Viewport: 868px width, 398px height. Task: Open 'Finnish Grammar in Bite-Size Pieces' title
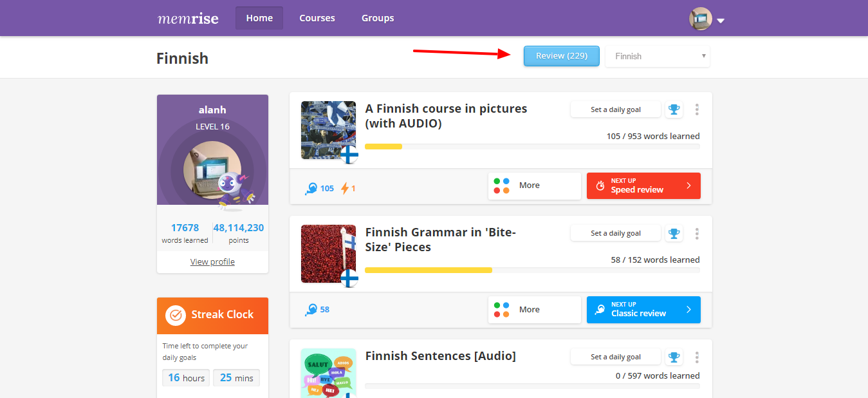(441, 240)
